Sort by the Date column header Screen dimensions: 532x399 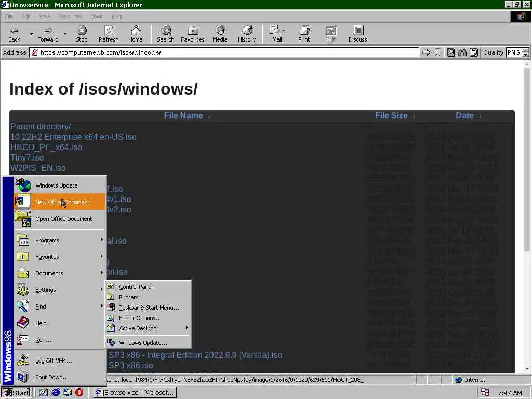[x=464, y=116]
